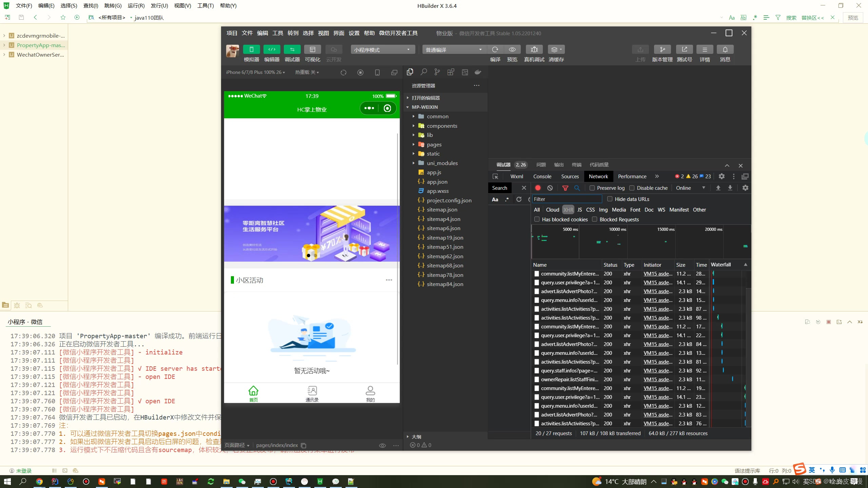Click the network Filter input field
Viewport: 868px width, 488px height.
(567, 199)
